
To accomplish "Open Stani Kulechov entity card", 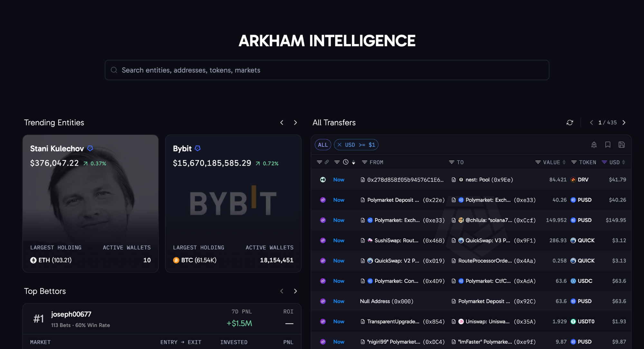I will click(90, 203).
